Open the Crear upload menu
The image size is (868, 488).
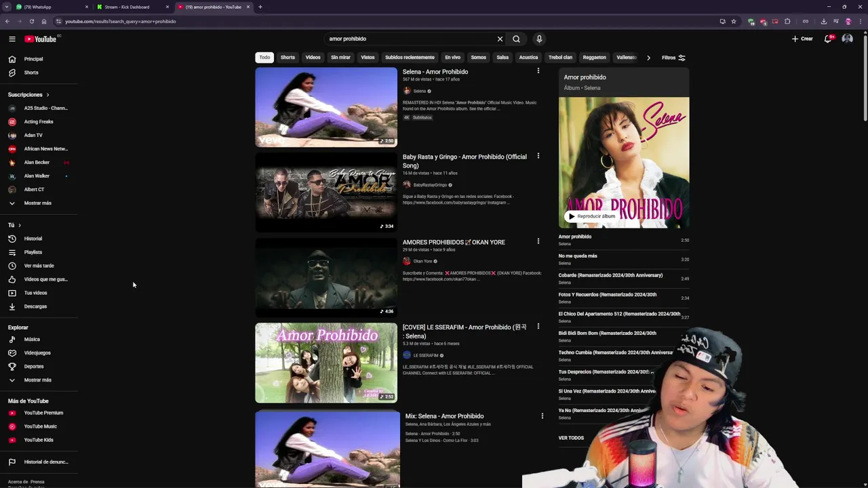(x=802, y=39)
